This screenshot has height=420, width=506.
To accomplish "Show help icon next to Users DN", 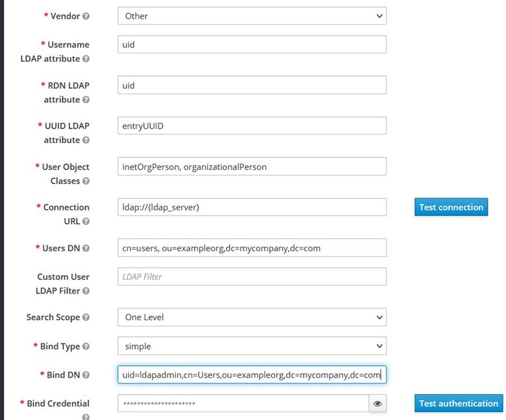I will pos(86,248).
